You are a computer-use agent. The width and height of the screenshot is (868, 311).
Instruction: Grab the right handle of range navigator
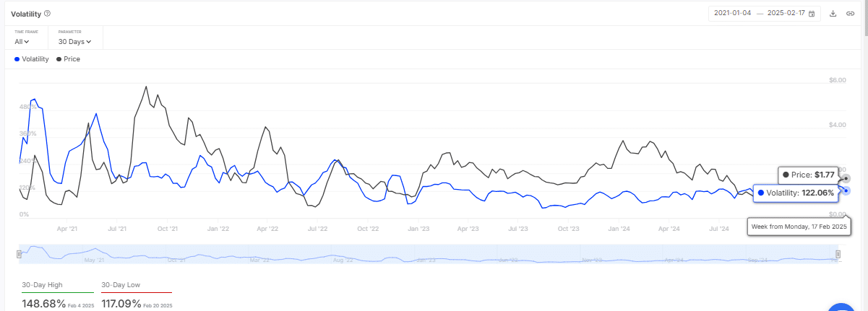tap(838, 254)
